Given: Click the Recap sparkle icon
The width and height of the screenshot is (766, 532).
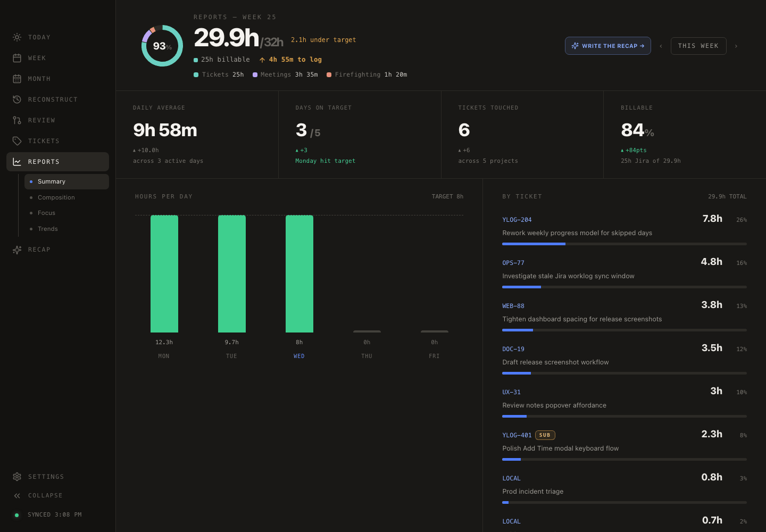Looking at the screenshot, I should click(x=17, y=250).
